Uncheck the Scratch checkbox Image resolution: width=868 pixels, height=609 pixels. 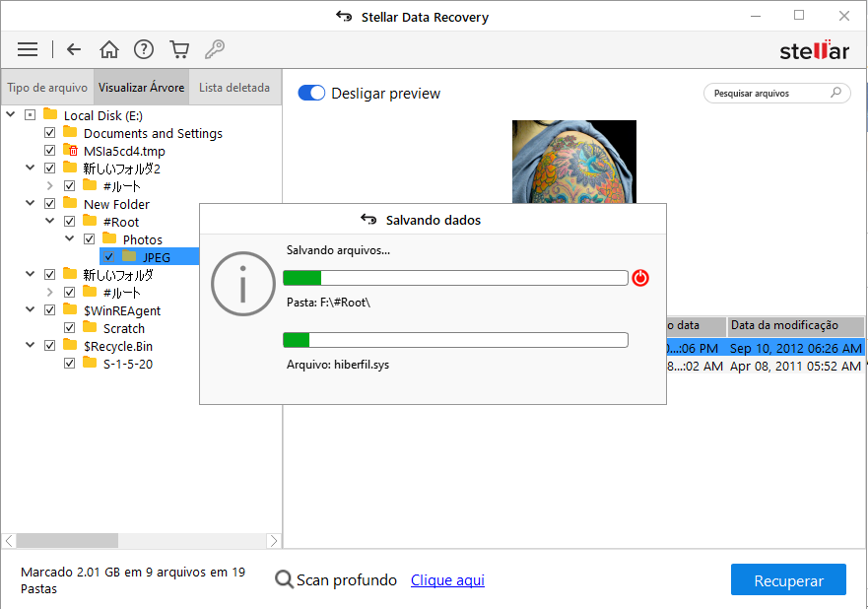(x=69, y=328)
